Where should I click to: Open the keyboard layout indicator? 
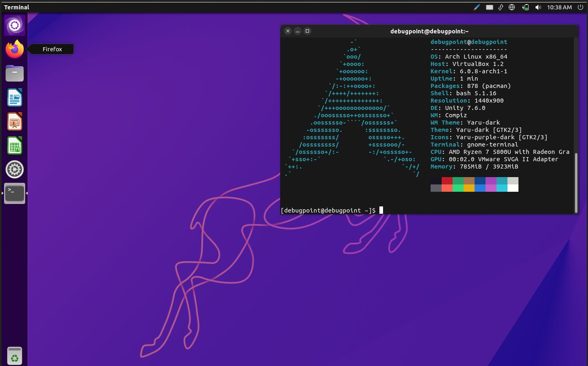(490, 7)
